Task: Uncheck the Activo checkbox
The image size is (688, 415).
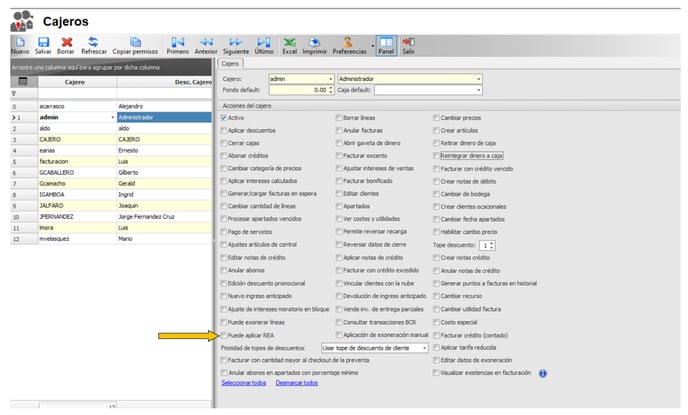Action: click(224, 118)
